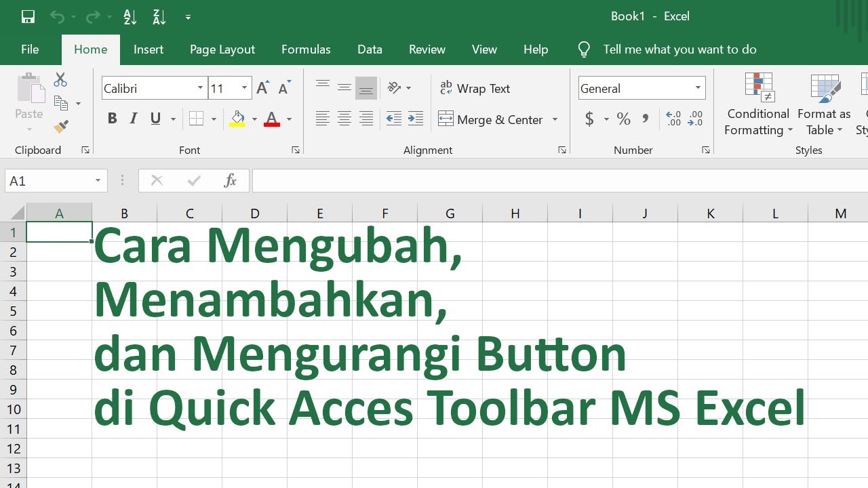Open the Borders dropdown arrow
This screenshot has height=488, width=868.
(x=214, y=119)
